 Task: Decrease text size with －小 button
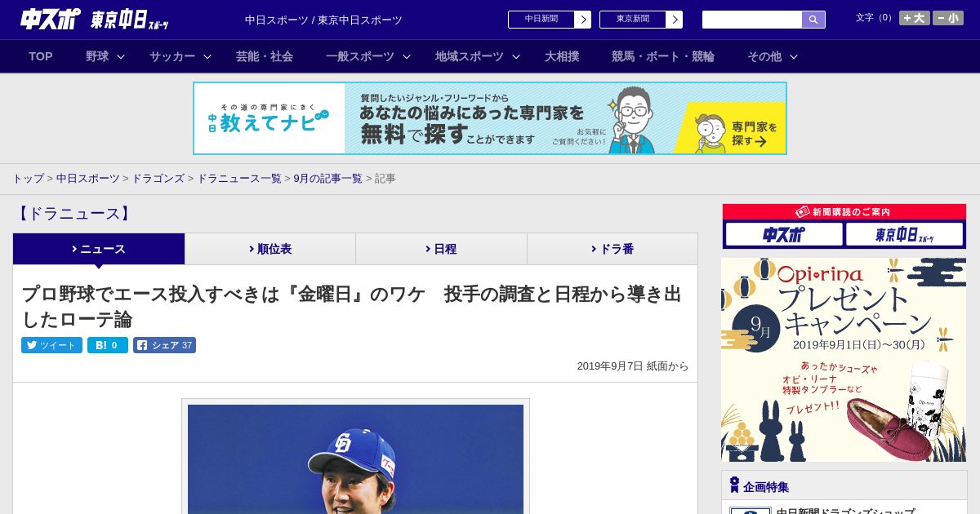click(x=948, y=18)
